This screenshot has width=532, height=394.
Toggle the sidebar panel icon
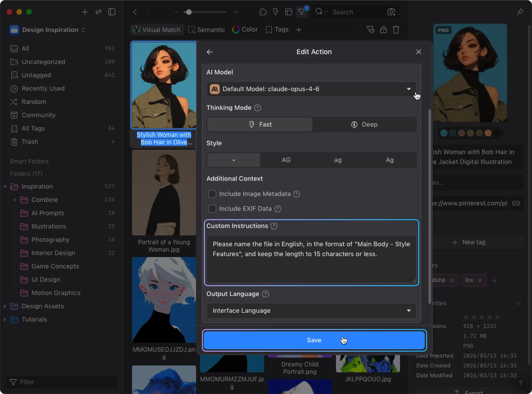tap(112, 12)
